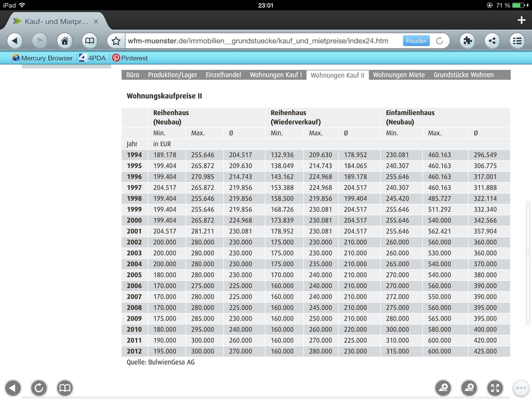
Task: Open Grundstücke Wohnen tab
Action: (463, 75)
